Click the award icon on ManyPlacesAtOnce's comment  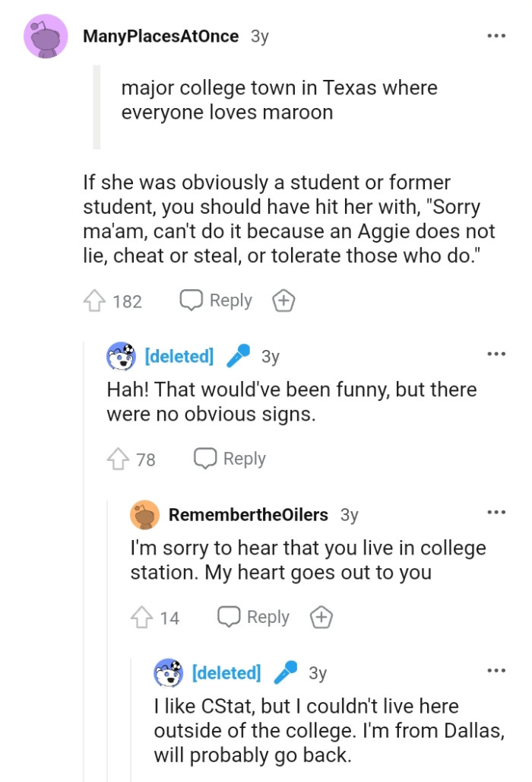[283, 300]
